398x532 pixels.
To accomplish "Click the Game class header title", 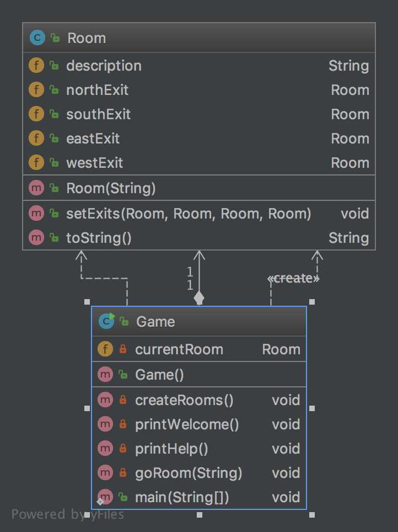I will pos(155,321).
